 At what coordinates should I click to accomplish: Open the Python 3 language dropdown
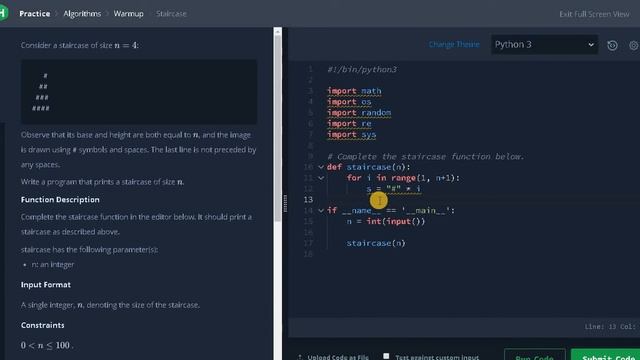(544, 44)
